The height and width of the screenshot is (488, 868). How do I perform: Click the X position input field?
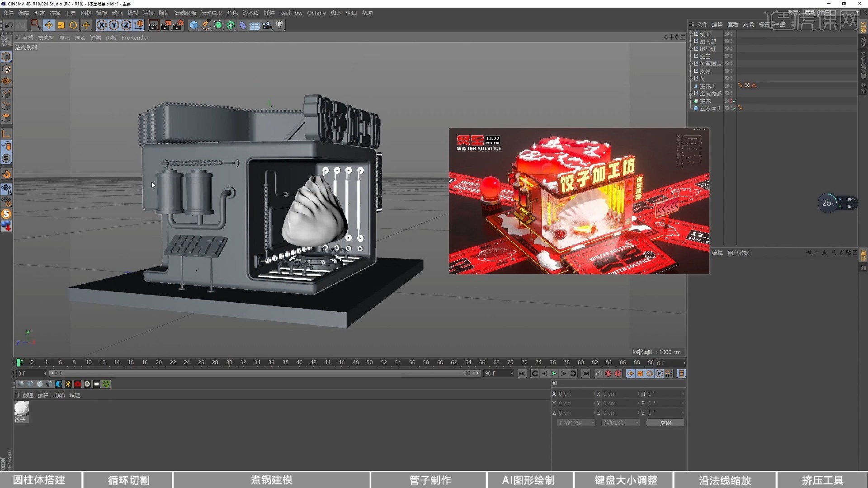[576, 394]
